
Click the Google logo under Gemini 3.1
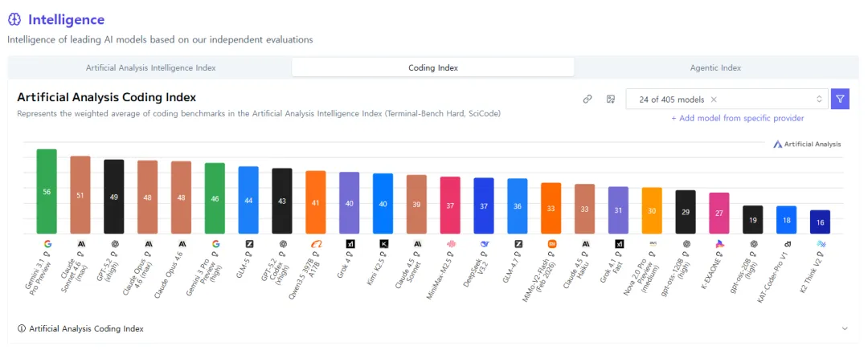(47, 243)
